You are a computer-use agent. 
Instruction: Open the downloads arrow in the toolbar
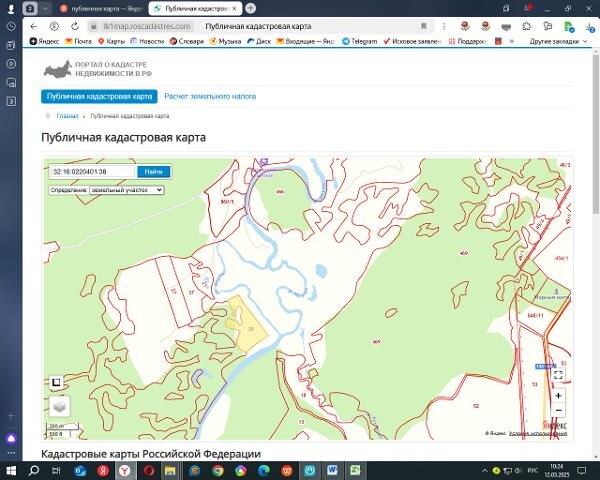pyautogui.click(x=589, y=27)
